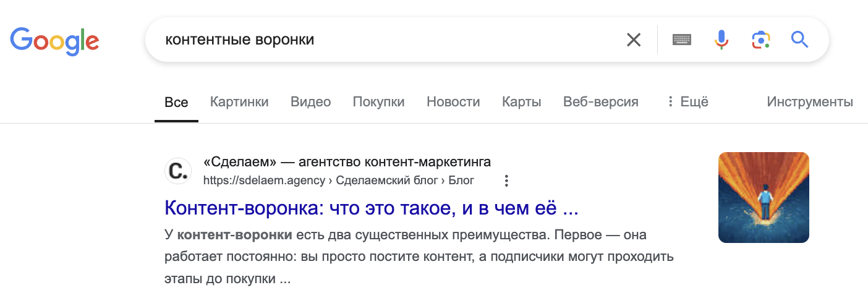This screenshot has width=868, height=298.
Task: Open the Инструменты search tools
Action: coord(809,101)
